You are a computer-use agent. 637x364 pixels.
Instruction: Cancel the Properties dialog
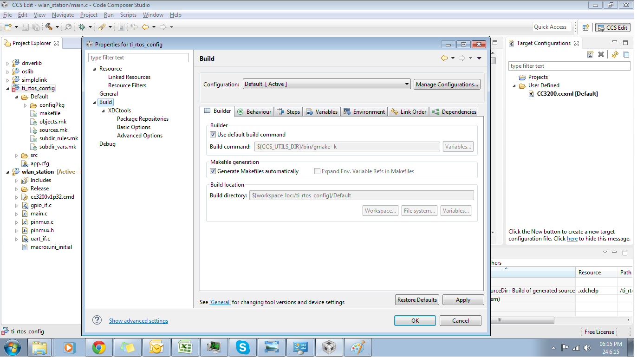(461, 320)
